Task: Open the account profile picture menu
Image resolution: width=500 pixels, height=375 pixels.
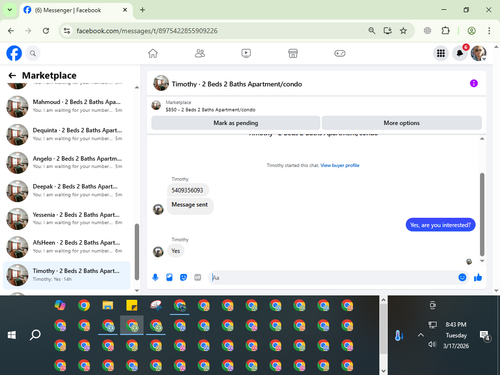Action: tap(478, 53)
